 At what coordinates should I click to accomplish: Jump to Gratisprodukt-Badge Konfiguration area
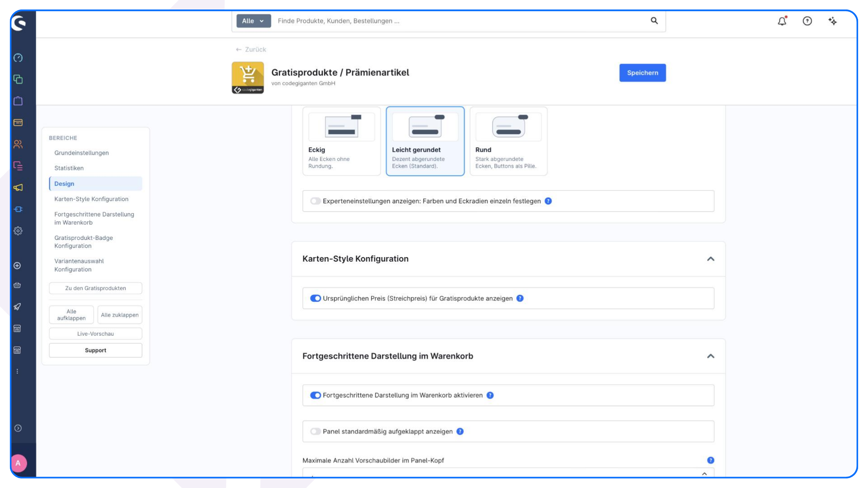(84, 242)
